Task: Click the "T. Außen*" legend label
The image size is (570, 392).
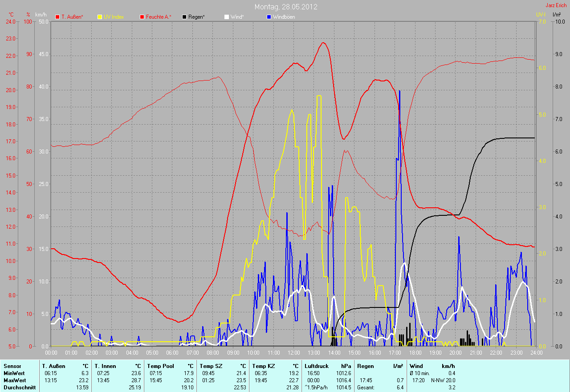Action: coord(72,17)
